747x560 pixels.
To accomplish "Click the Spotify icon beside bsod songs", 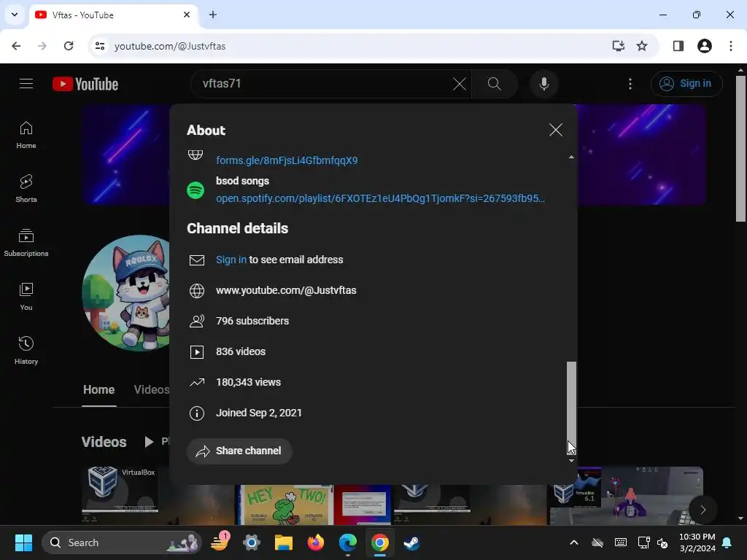I will [x=196, y=190].
